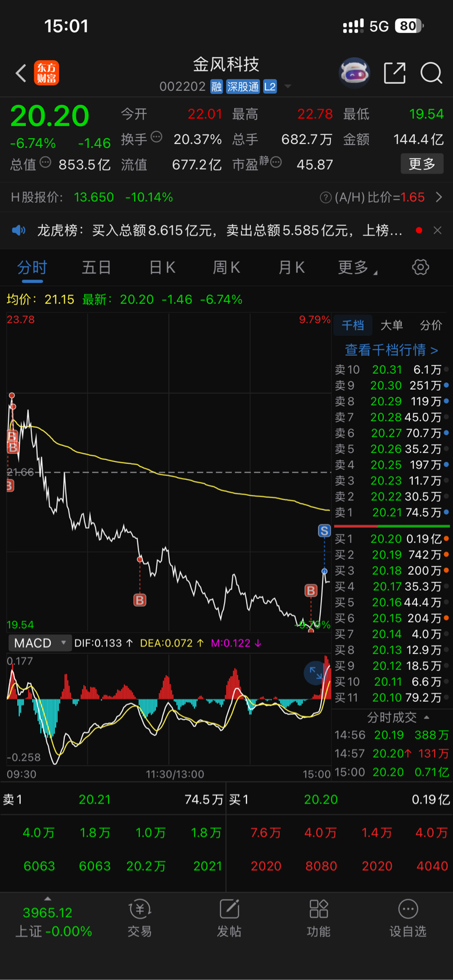Tap the share export icon
453x980 pixels.
pyautogui.click(x=395, y=73)
